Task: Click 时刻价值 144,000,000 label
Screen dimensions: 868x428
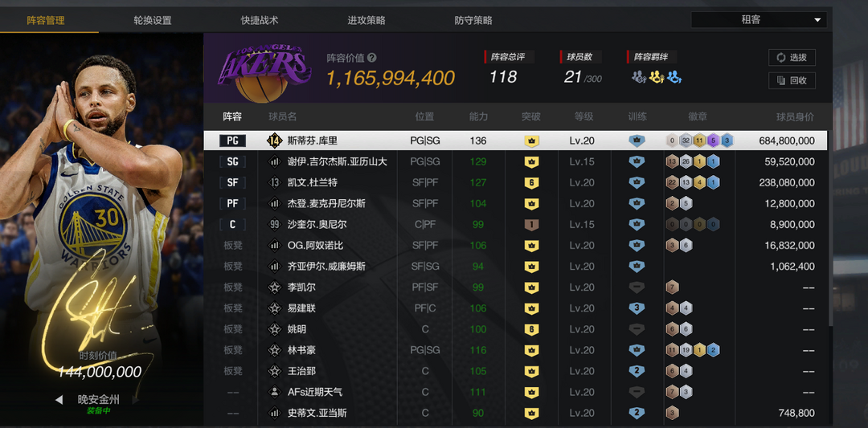Action: [x=100, y=365]
